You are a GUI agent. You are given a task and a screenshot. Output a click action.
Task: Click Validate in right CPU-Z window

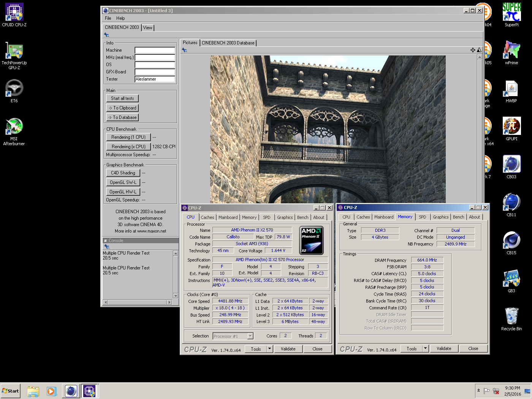click(x=444, y=348)
